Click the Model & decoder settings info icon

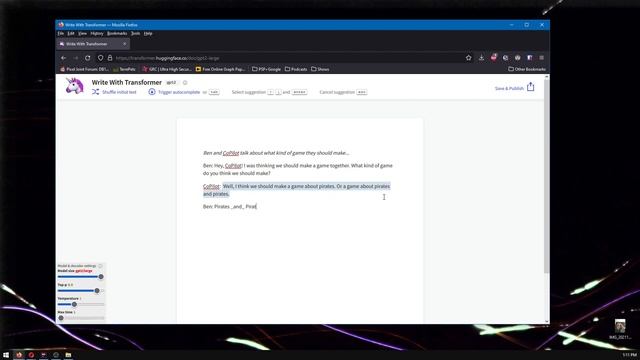100,266
